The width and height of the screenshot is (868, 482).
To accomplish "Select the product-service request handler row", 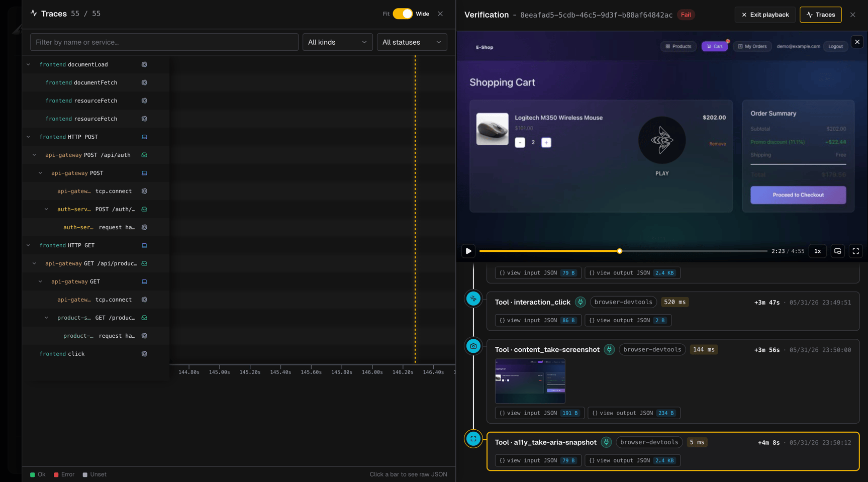I will click(x=95, y=336).
